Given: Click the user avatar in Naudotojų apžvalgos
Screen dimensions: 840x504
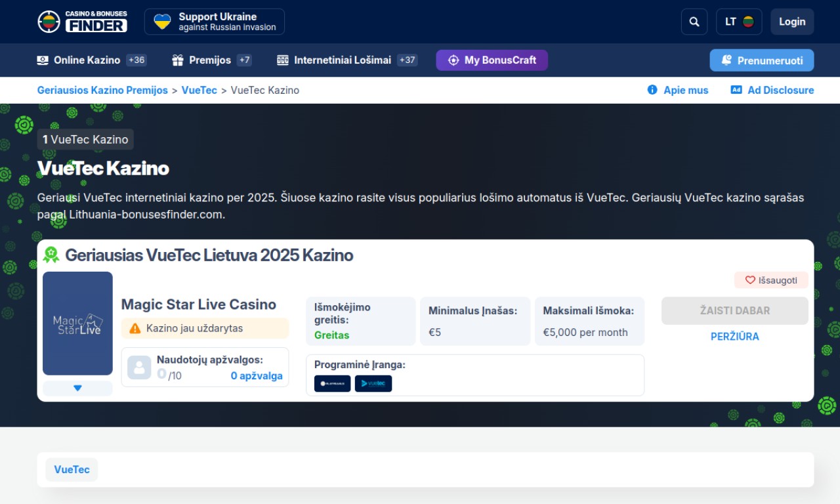Looking at the screenshot, I should tap(139, 367).
